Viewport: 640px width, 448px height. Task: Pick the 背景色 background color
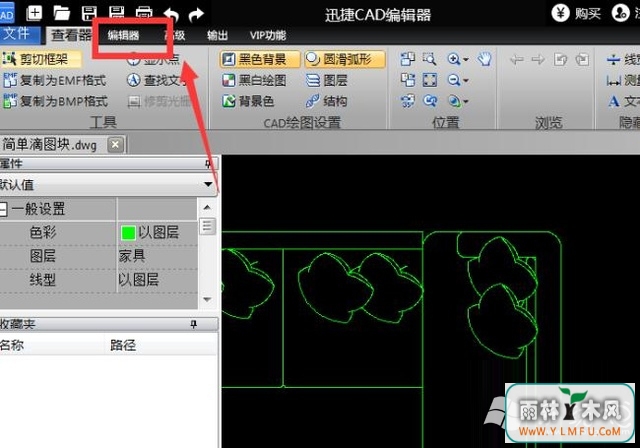(x=249, y=101)
